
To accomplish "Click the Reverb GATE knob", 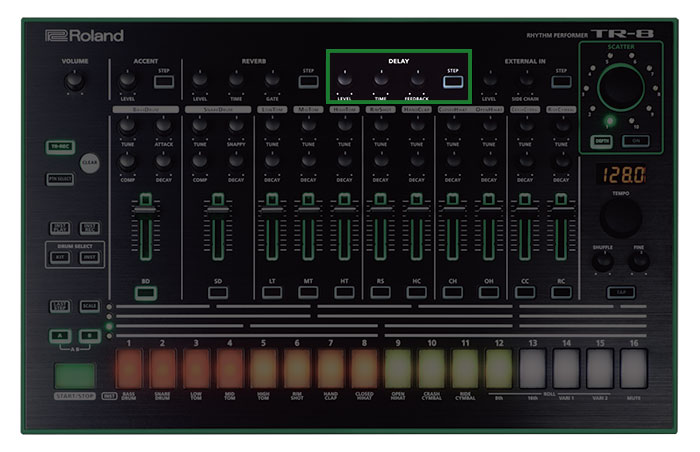I will point(272,80).
